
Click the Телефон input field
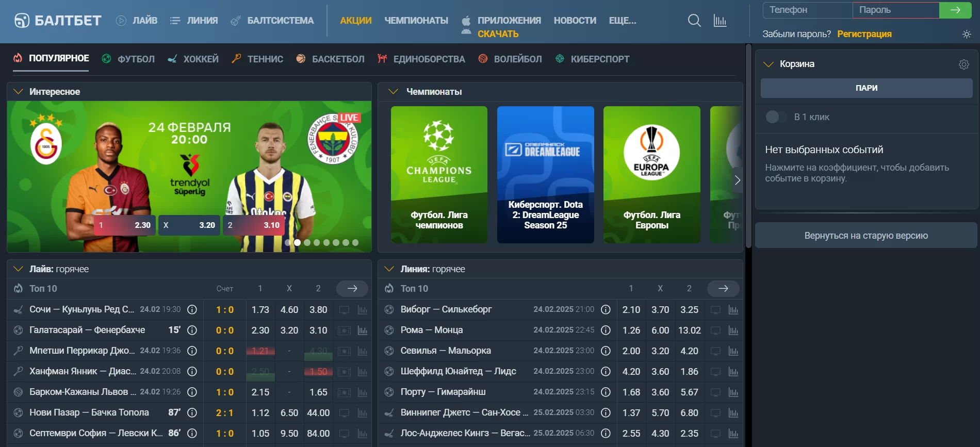pos(807,10)
